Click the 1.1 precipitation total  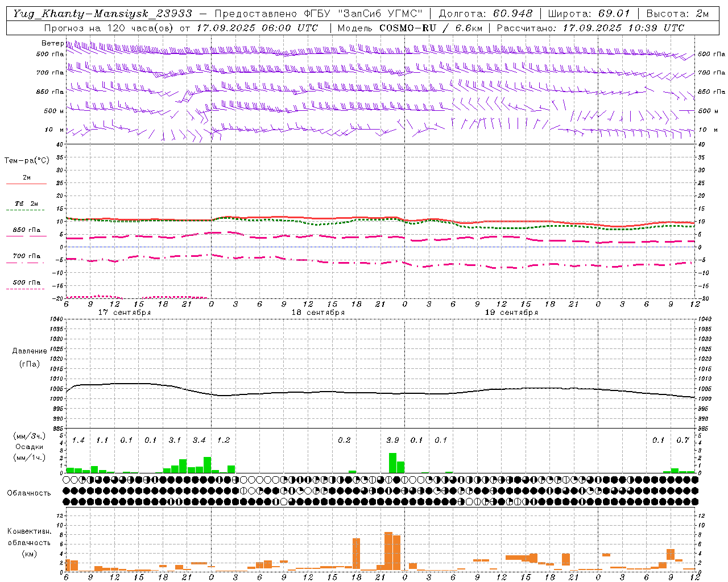coord(102,440)
